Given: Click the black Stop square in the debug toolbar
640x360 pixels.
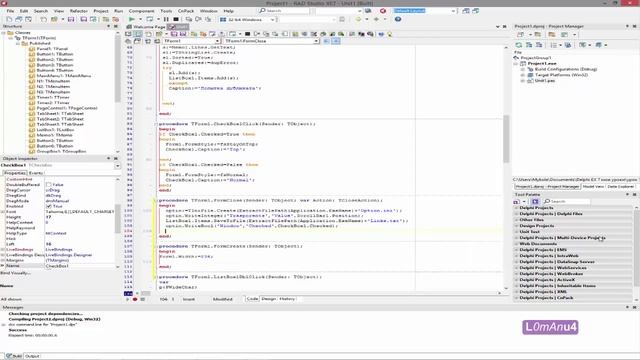Looking at the screenshot, I should tap(176, 19).
